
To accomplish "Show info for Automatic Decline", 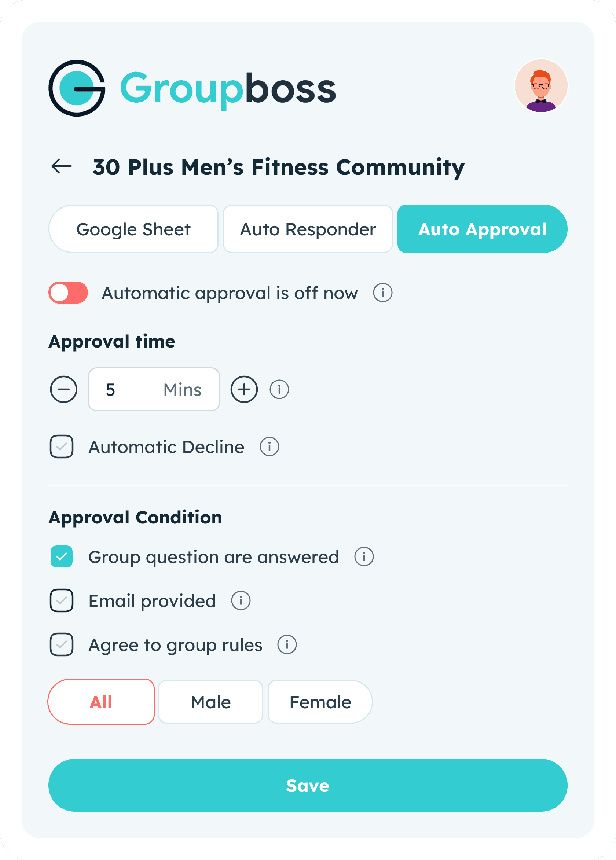I will coord(269,447).
